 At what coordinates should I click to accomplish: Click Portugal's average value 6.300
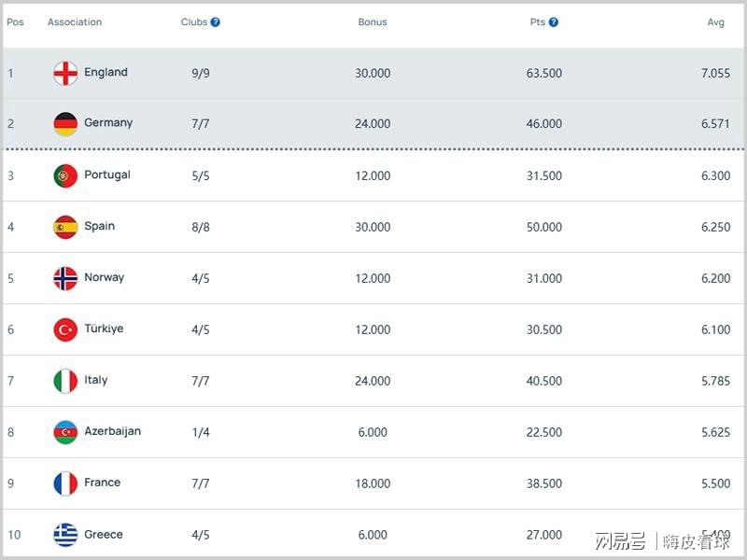pyautogui.click(x=715, y=175)
